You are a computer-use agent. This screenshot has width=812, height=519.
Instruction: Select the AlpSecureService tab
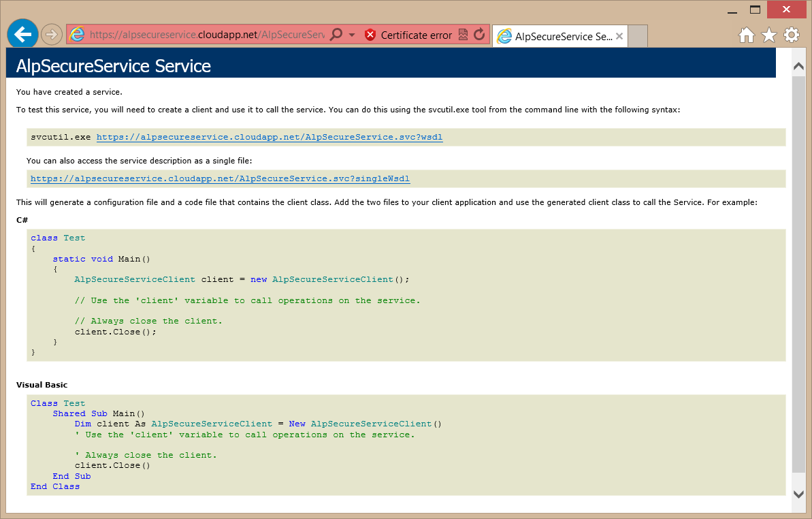pyautogui.click(x=555, y=37)
